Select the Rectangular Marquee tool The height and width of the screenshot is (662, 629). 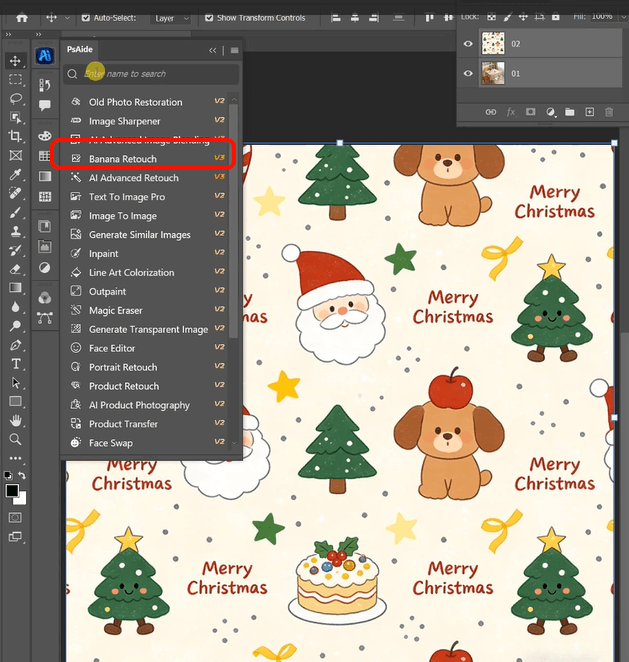(x=15, y=79)
